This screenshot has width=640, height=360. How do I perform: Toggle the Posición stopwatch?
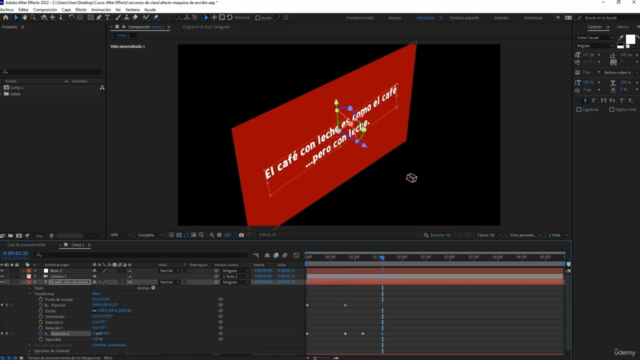(x=41, y=305)
